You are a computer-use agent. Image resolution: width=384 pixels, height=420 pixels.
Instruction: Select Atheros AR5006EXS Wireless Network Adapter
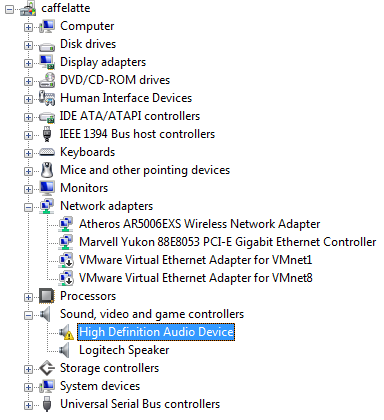click(199, 224)
